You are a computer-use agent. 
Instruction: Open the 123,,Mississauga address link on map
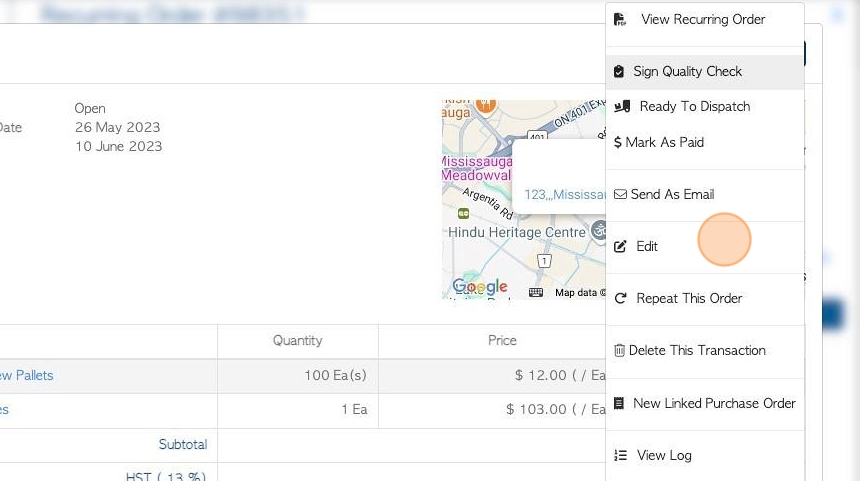coord(564,195)
